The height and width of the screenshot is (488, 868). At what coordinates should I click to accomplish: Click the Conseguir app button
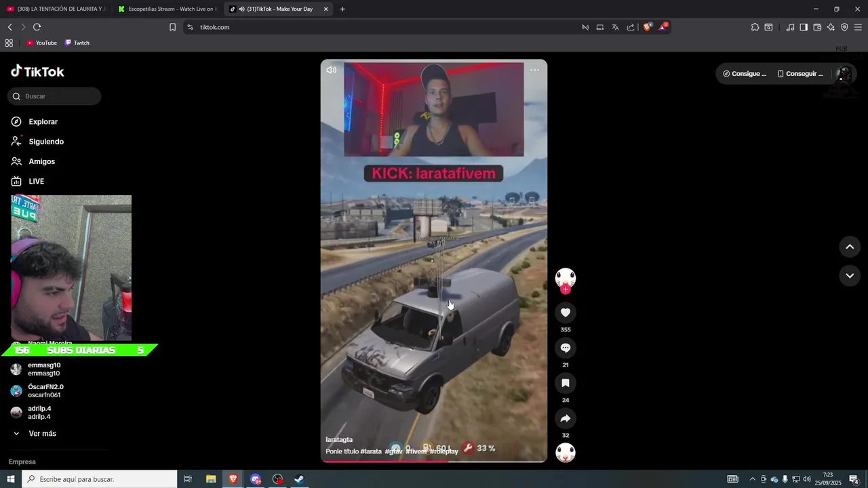click(x=800, y=73)
